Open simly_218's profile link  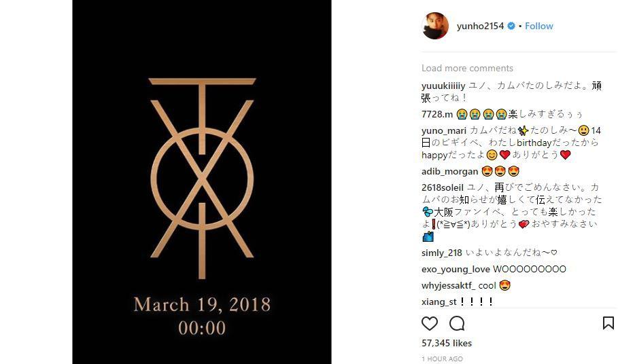[442, 253]
